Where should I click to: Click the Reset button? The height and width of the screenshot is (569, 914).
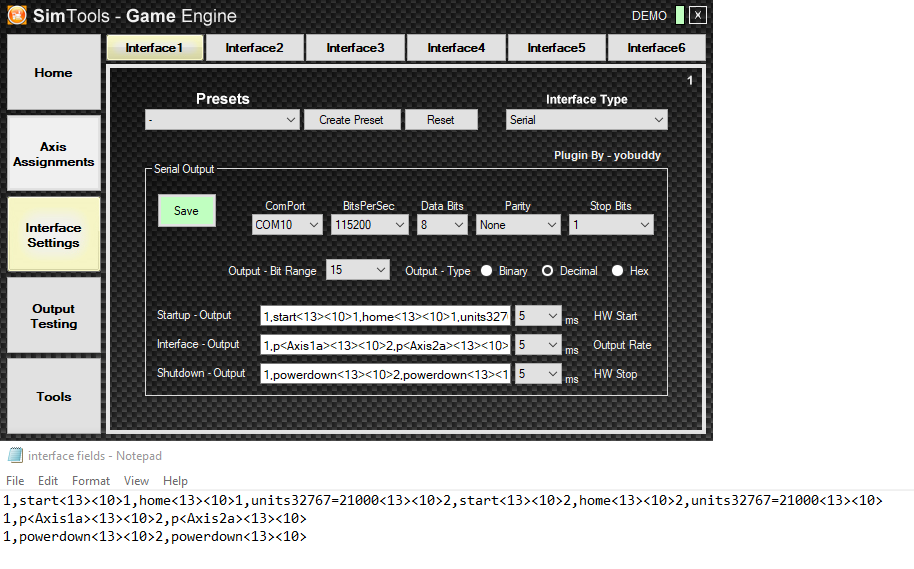(x=441, y=120)
